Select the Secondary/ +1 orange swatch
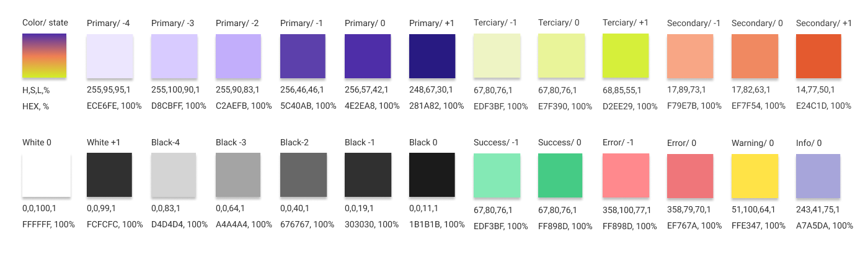 coord(818,56)
